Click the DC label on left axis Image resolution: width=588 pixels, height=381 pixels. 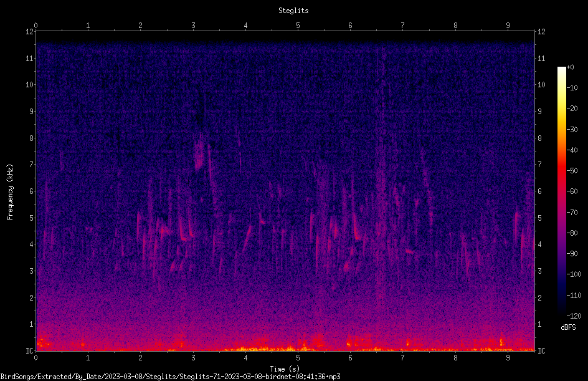[x=30, y=350]
